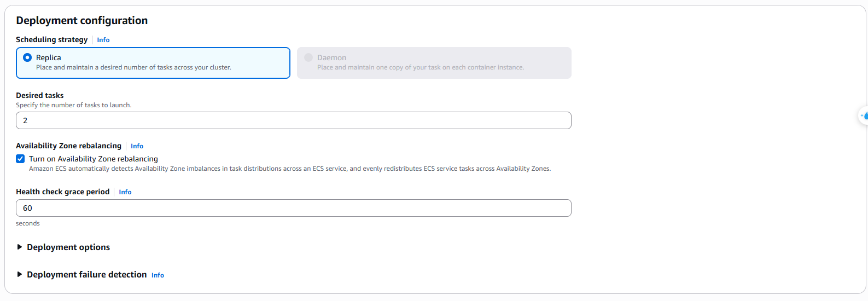The image size is (868, 301).
Task: Click the 'Desired tasks' field label
Action: [x=40, y=95]
